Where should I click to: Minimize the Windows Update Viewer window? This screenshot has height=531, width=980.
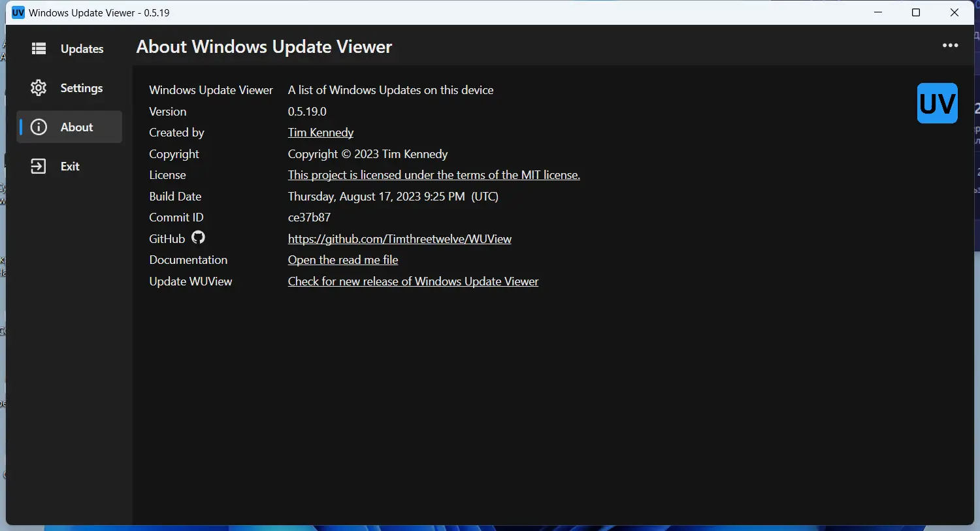[x=879, y=12]
